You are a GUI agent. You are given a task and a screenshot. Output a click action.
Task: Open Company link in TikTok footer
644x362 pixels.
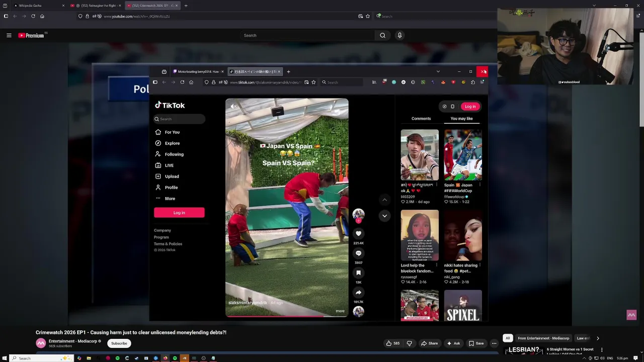coord(163,230)
